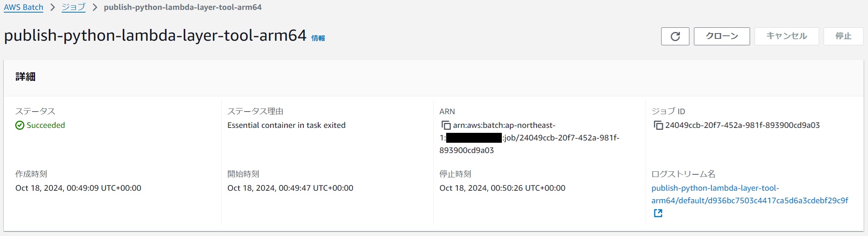The height and width of the screenshot is (236, 868).
Task: Click the 作成時刻 timestamp value
Action: (x=78, y=188)
